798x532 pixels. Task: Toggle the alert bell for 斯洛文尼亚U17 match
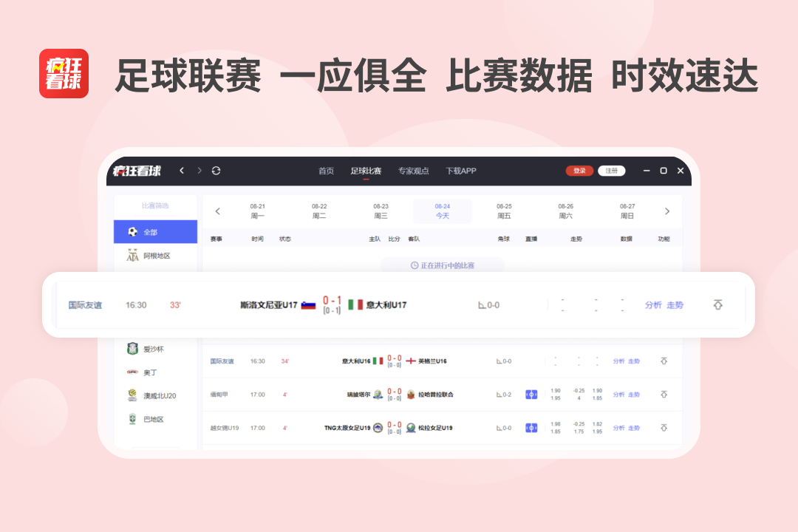point(717,304)
